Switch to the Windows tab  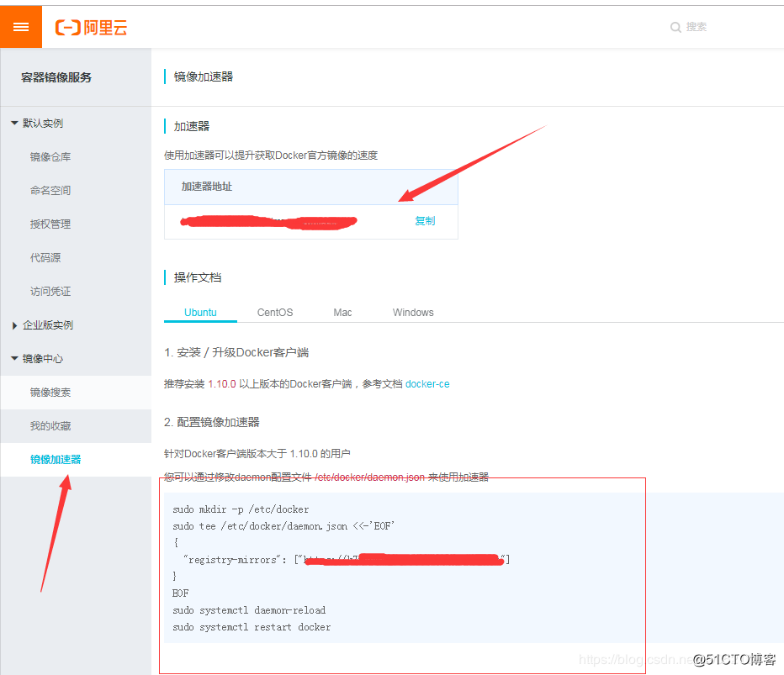(413, 312)
